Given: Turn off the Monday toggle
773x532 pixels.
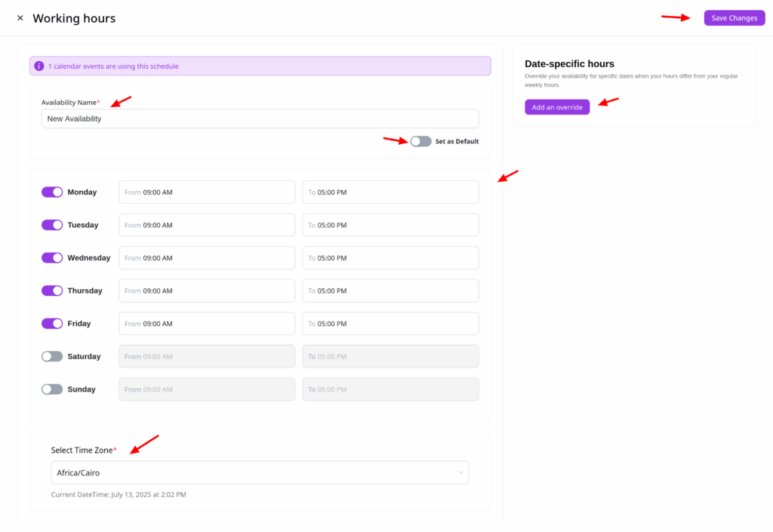Looking at the screenshot, I should [x=52, y=192].
